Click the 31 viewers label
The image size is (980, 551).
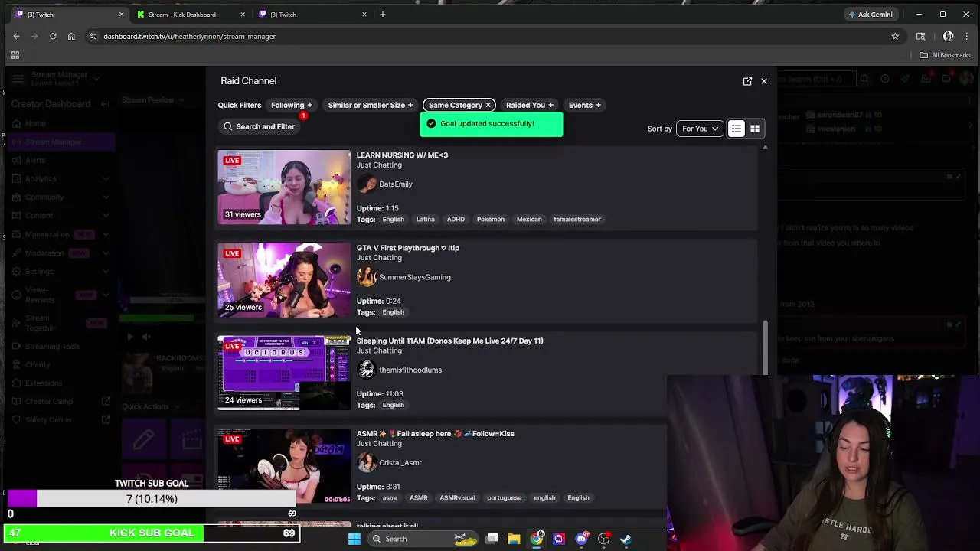click(243, 214)
